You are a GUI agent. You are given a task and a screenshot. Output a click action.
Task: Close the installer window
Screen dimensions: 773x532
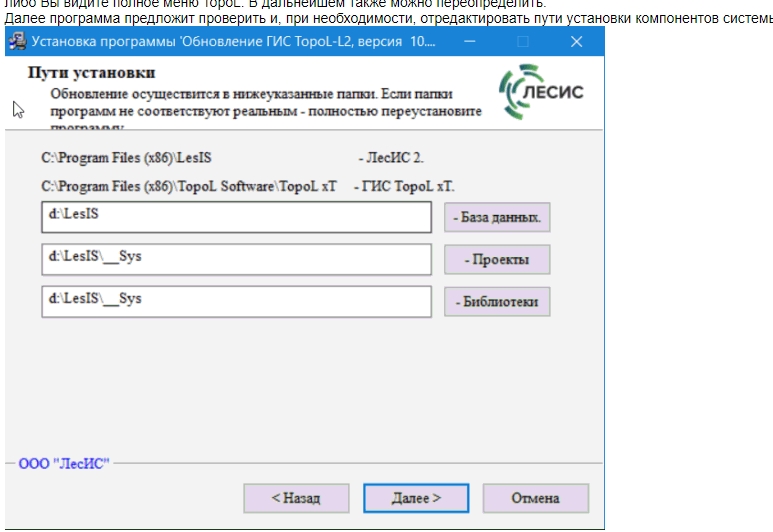576,41
